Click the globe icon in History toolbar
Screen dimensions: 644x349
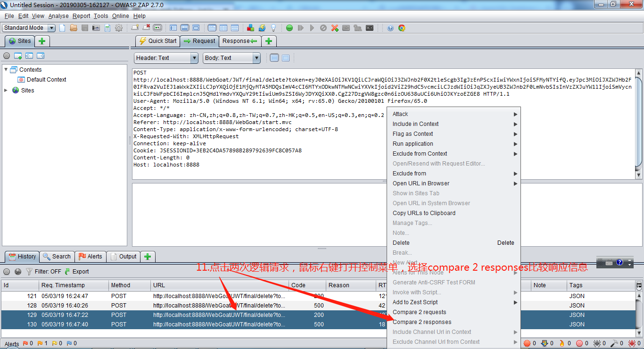tap(18, 272)
